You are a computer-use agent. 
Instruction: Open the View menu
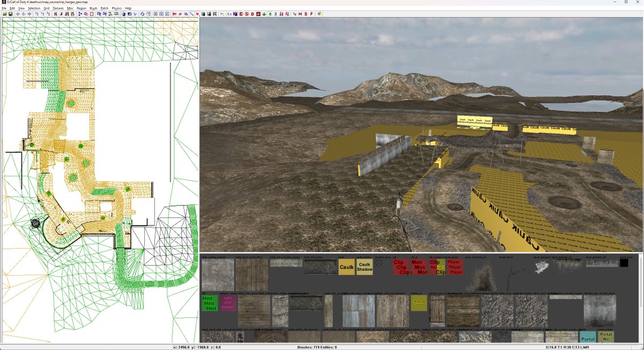21,9
